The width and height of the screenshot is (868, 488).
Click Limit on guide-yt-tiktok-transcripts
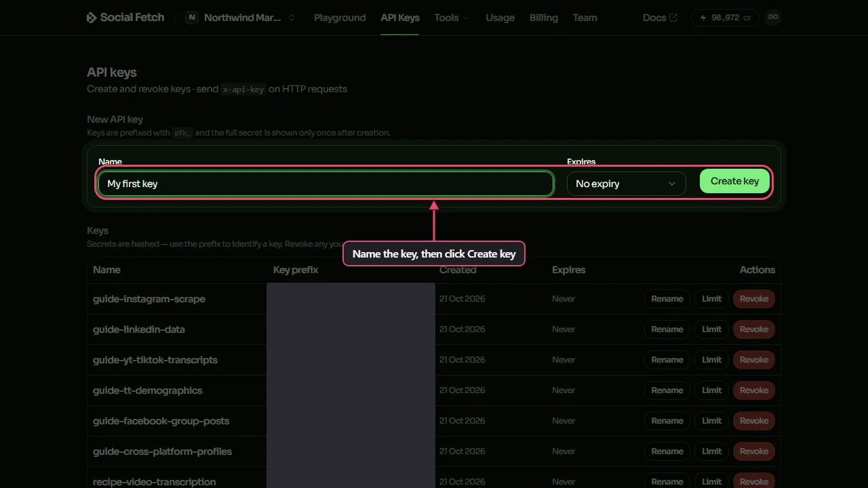[712, 360]
